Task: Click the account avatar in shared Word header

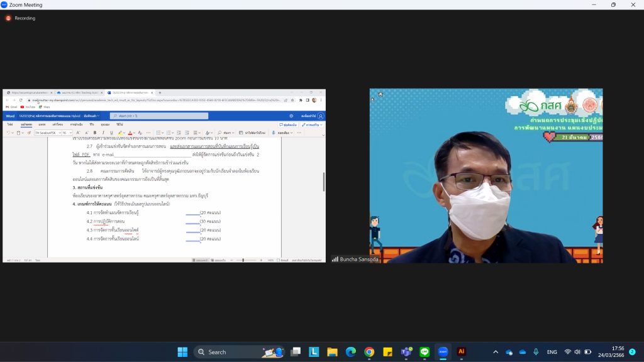Action: click(x=321, y=116)
